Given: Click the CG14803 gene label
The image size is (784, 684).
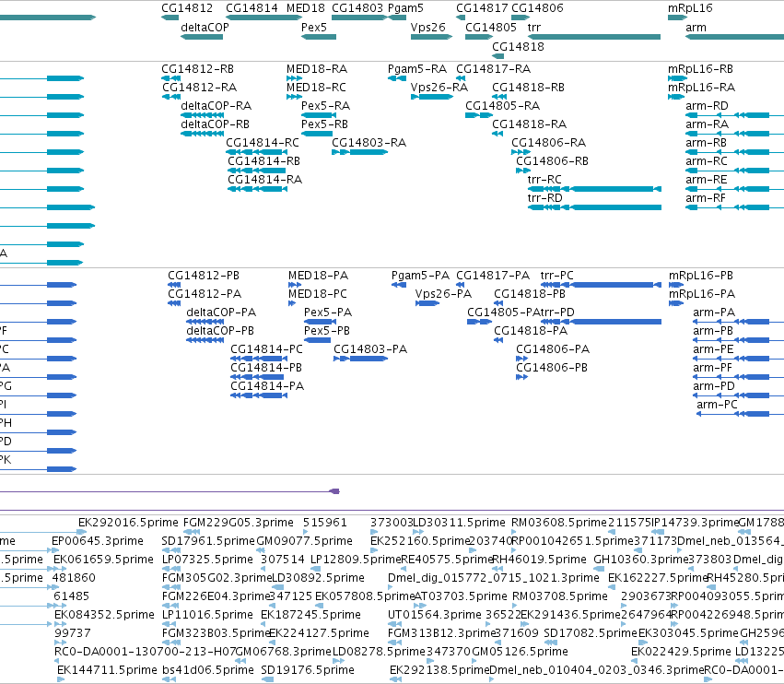Looking at the screenshot, I should point(357,8).
